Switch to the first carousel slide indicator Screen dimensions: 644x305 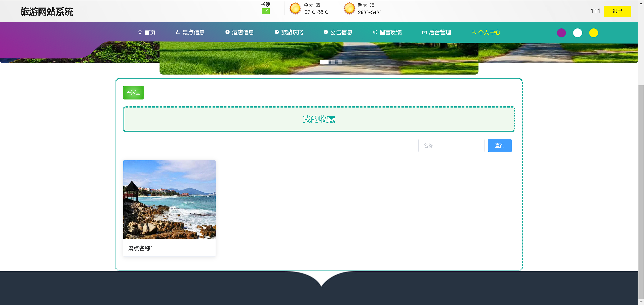(x=324, y=62)
